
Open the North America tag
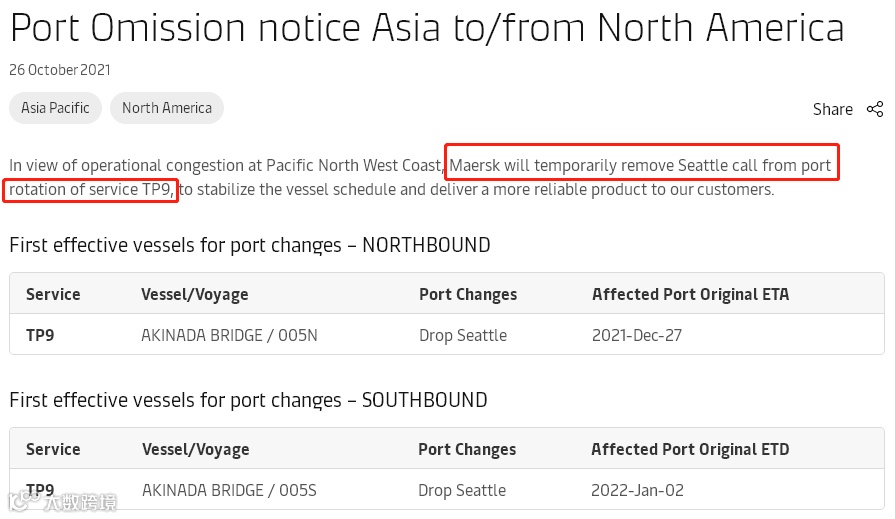pos(167,108)
